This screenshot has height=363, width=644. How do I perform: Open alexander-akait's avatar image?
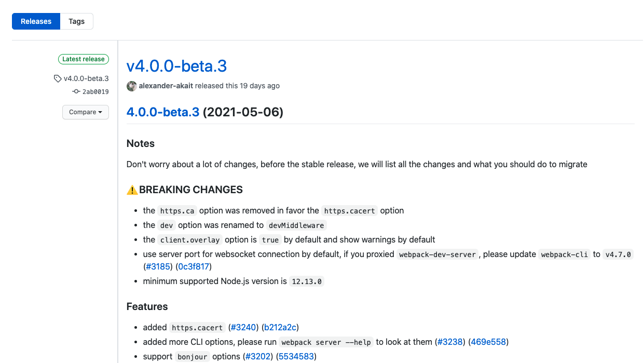[132, 86]
